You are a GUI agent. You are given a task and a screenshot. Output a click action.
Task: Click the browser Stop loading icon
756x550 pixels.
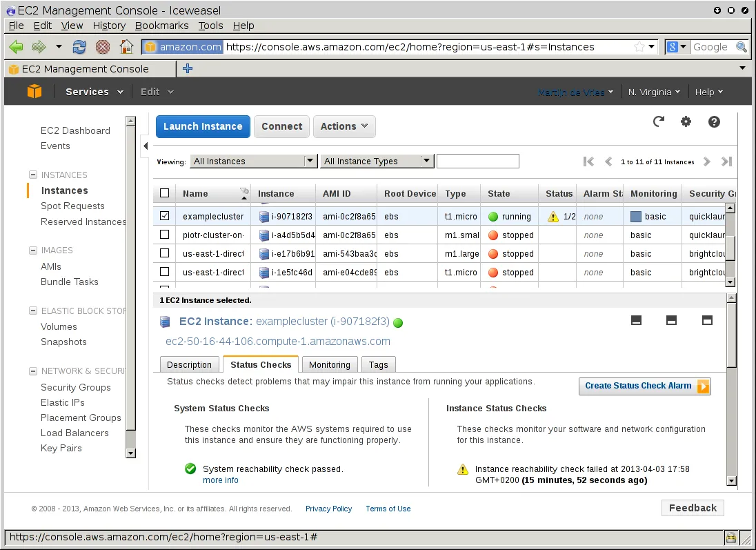tap(103, 47)
